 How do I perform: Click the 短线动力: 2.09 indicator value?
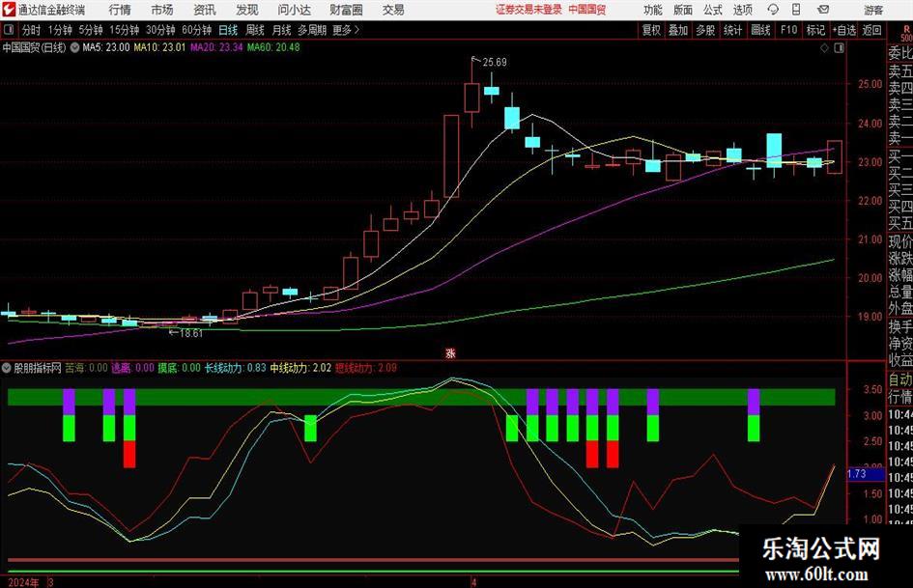366,368
